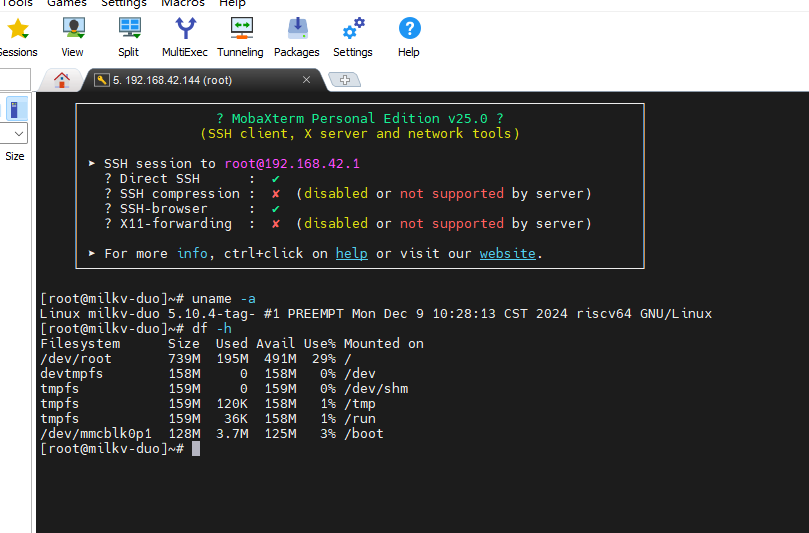Visit the website link in banner
This screenshot has height=533, width=809.
tap(508, 253)
